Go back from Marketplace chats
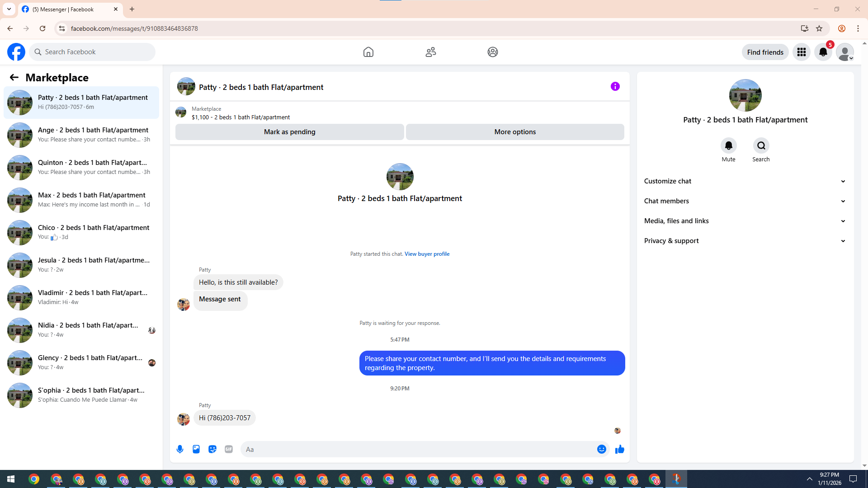The image size is (868, 488). pyautogui.click(x=14, y=77)
